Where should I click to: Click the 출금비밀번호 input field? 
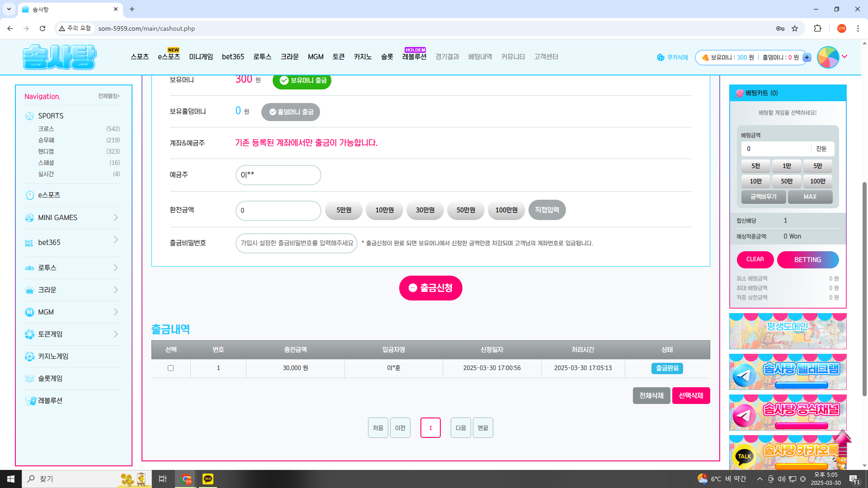tap(297, 243)
